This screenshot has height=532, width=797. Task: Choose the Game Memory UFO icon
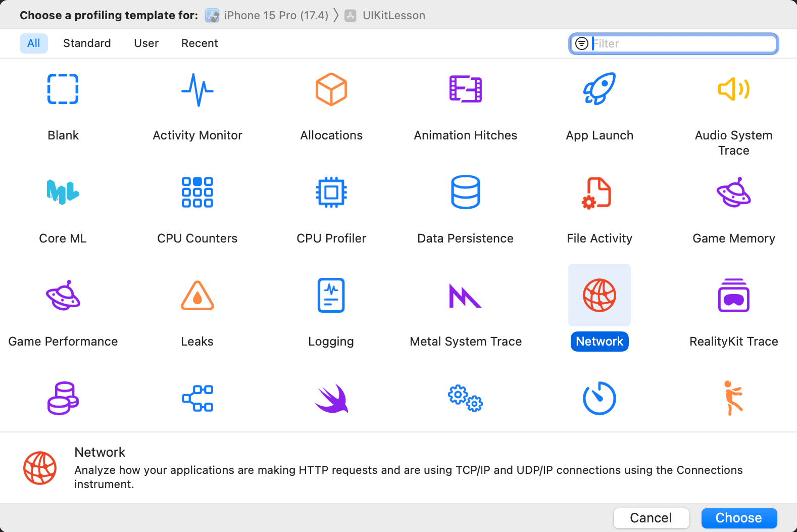click(x=734, y=192)
